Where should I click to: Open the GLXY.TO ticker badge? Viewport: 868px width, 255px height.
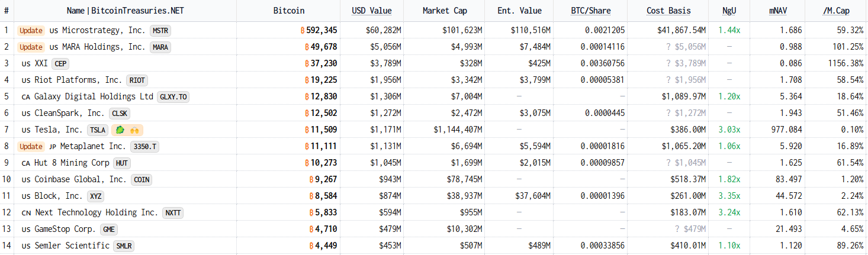173,96
